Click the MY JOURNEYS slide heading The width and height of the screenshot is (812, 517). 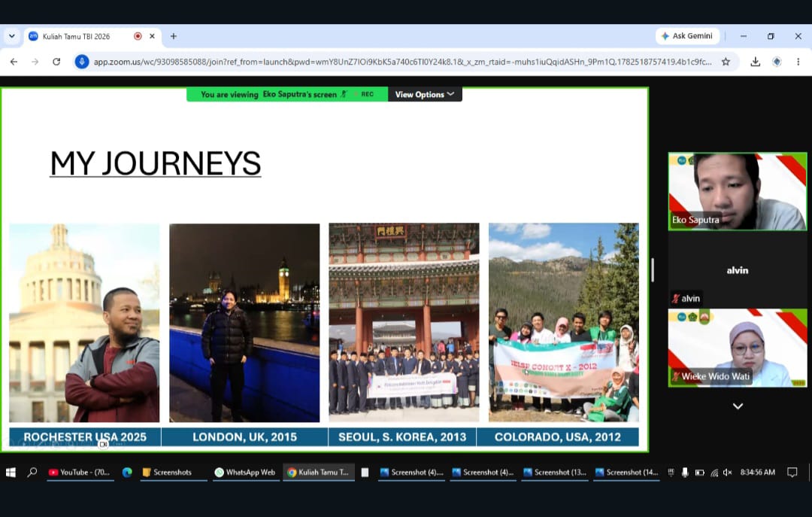[x=156, y=163]
